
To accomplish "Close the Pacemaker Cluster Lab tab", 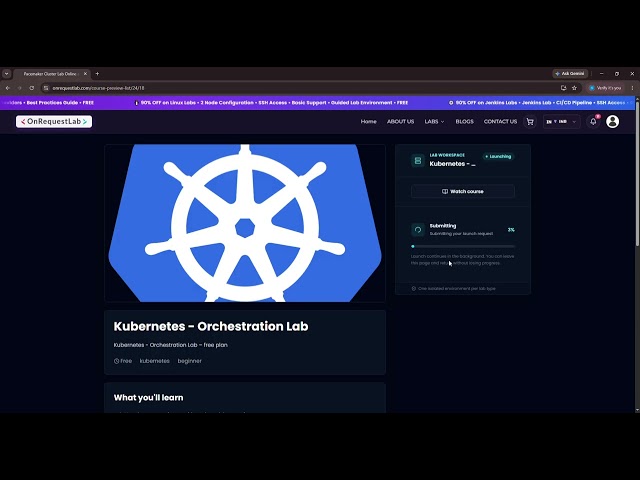I will coord(85,74).
